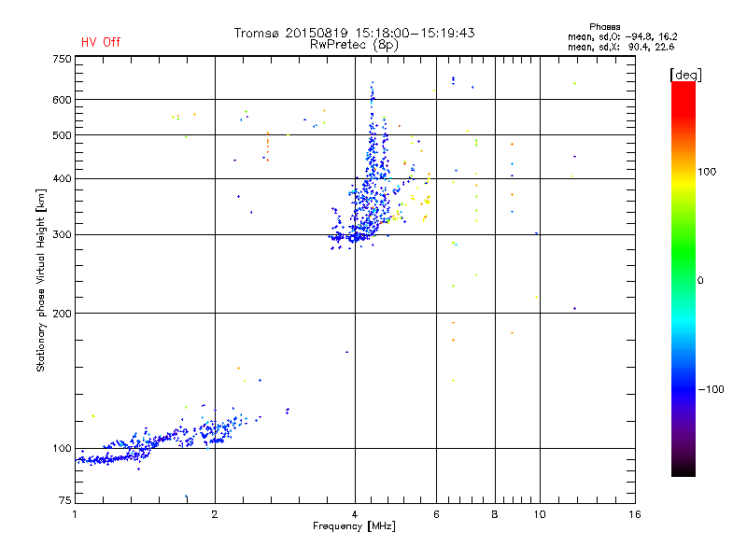Screen dimensions: 747x560
Task: Click the y-axis tick label '400'
Action: (x=62, y=179)
